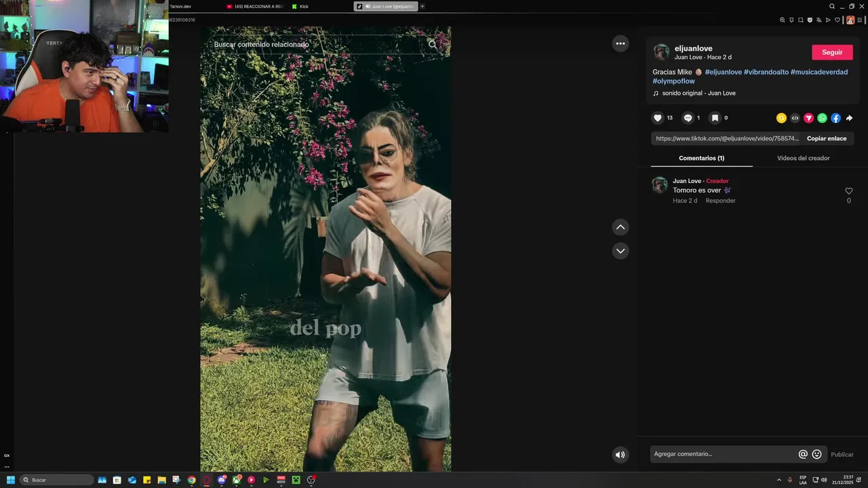Viewport: 868px width, 488px height.
Task: Save the video with the bookmark icon
Action: 715,118
